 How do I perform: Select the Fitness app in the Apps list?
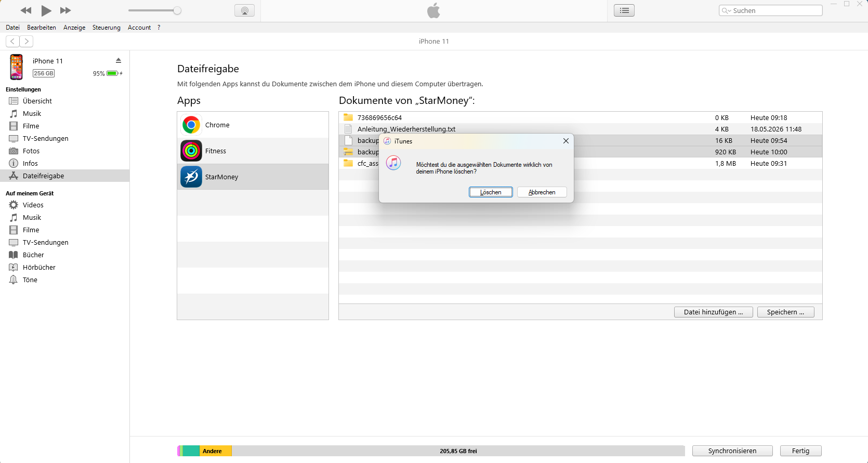253,151
